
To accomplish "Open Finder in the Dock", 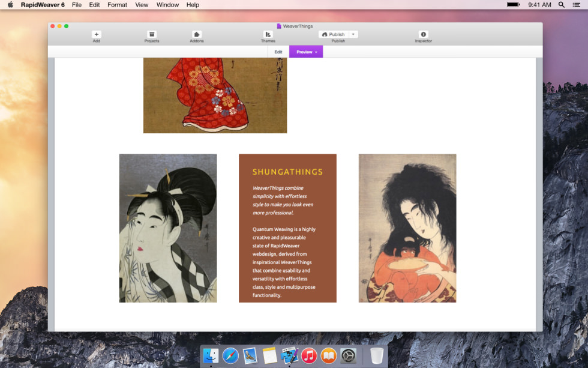I will (x=211, y=355).
